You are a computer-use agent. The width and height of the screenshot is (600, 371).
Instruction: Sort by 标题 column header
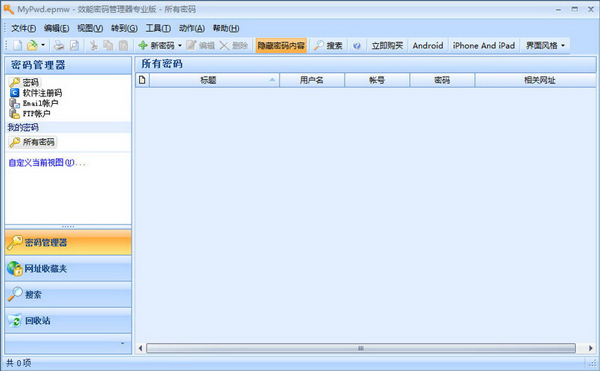tap(214, 80)
